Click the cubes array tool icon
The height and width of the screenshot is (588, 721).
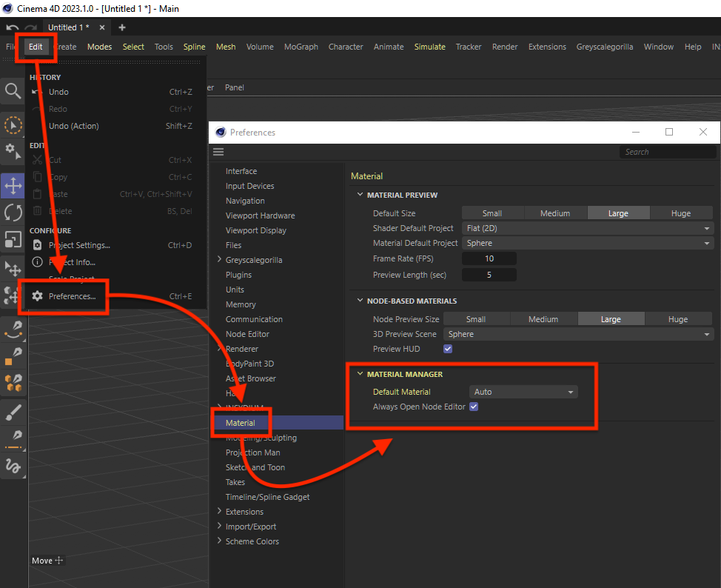(13, 383)
